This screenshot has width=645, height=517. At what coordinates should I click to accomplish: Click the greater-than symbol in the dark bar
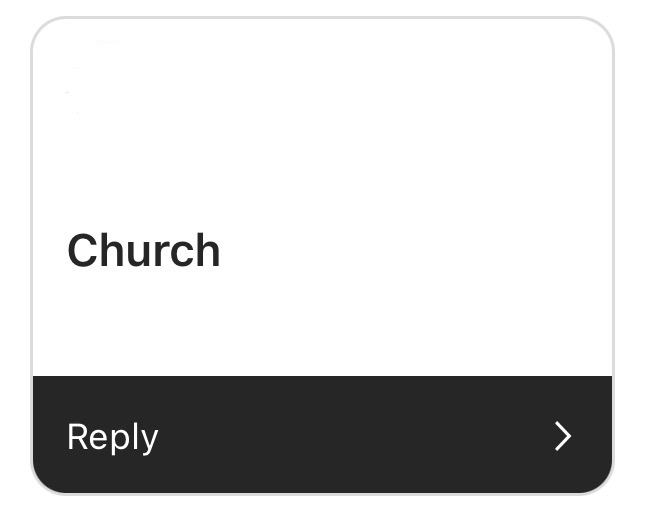563,436
